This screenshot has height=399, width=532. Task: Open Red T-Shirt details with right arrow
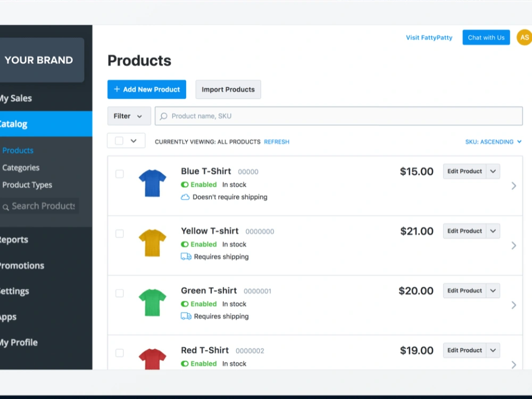pos(514,365)
